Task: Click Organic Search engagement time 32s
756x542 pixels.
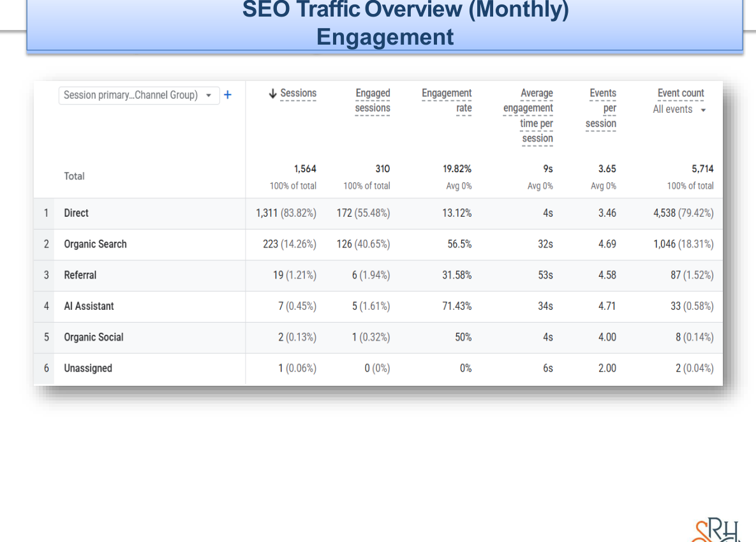Action: [545, 244]
